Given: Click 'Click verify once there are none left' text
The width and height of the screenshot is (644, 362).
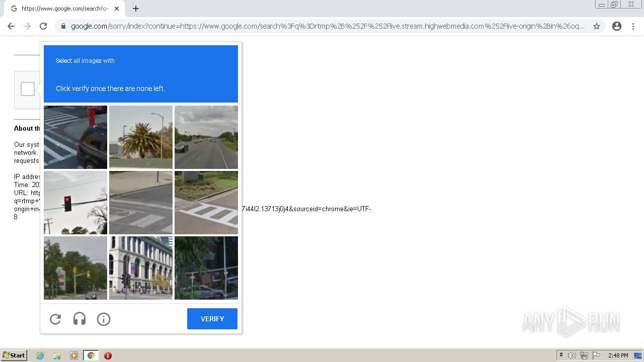Looking at the screenshot, I should 111,88.
